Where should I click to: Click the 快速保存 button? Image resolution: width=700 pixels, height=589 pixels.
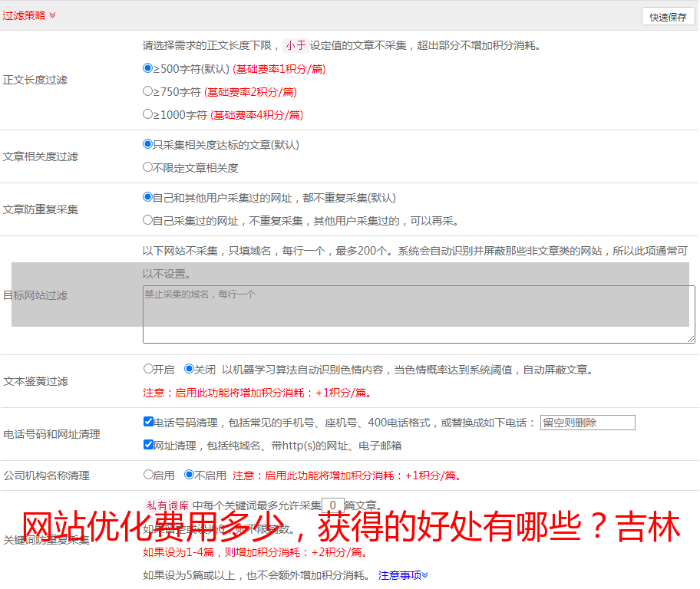668,17
